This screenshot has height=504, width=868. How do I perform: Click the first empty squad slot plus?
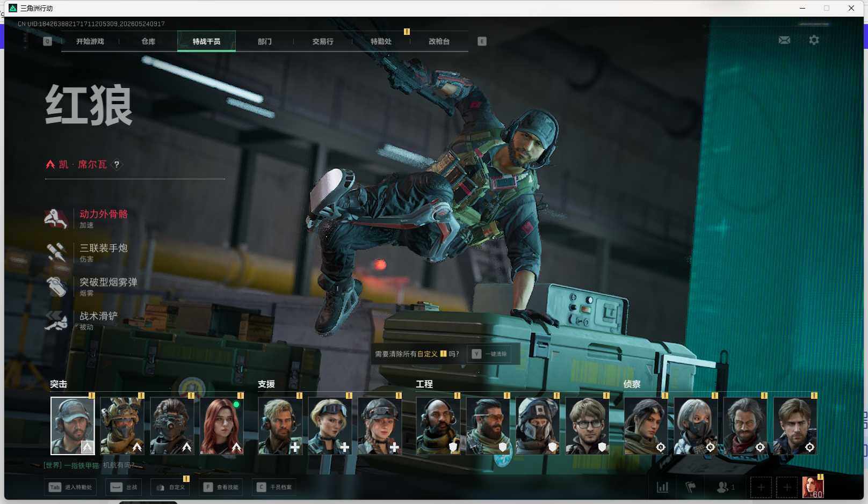pyautogui.click(x=761, y=487)
